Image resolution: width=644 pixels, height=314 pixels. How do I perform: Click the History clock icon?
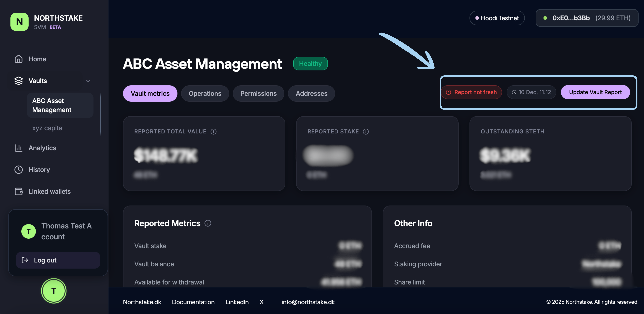point(18,170)
